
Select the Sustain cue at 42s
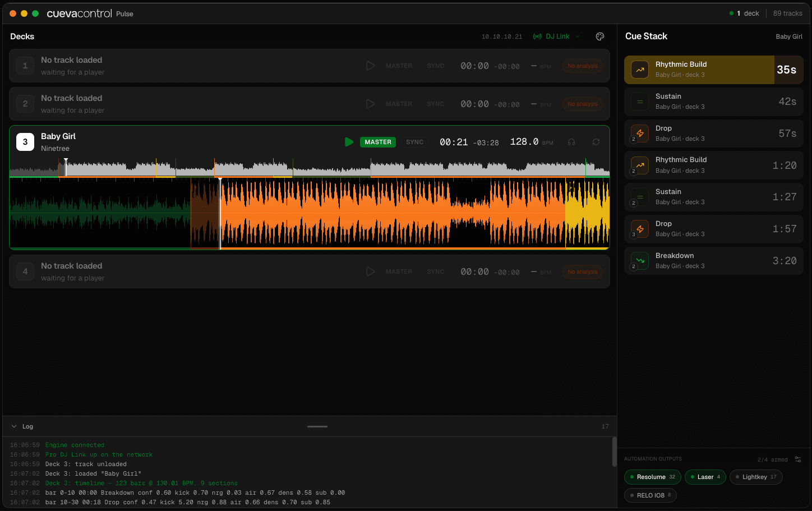pos(714,102)
